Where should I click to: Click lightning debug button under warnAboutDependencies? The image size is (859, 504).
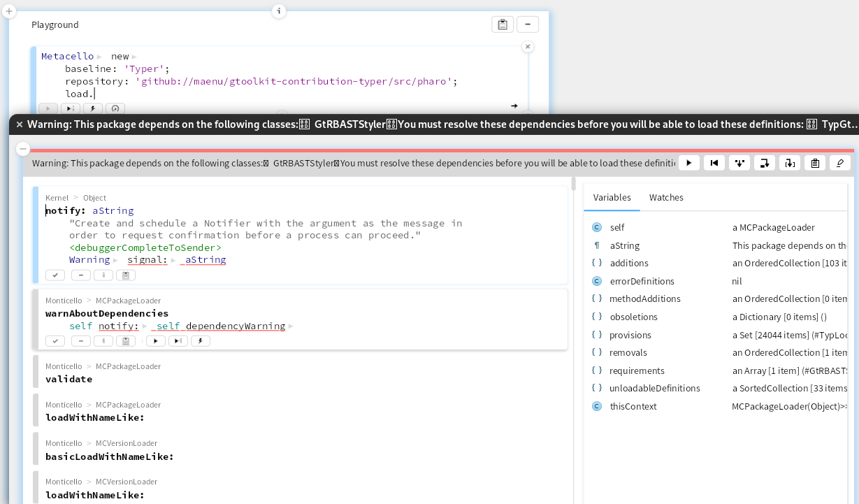click(201, 341)
